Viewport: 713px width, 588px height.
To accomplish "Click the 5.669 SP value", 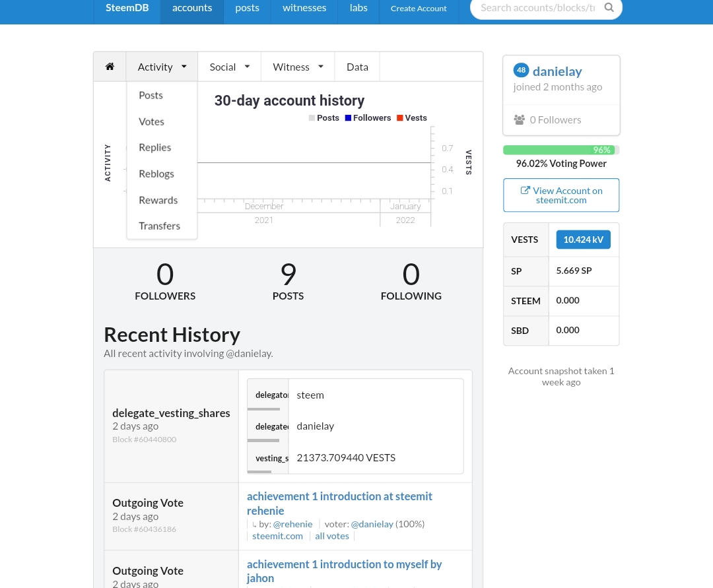I will point(574,271).
